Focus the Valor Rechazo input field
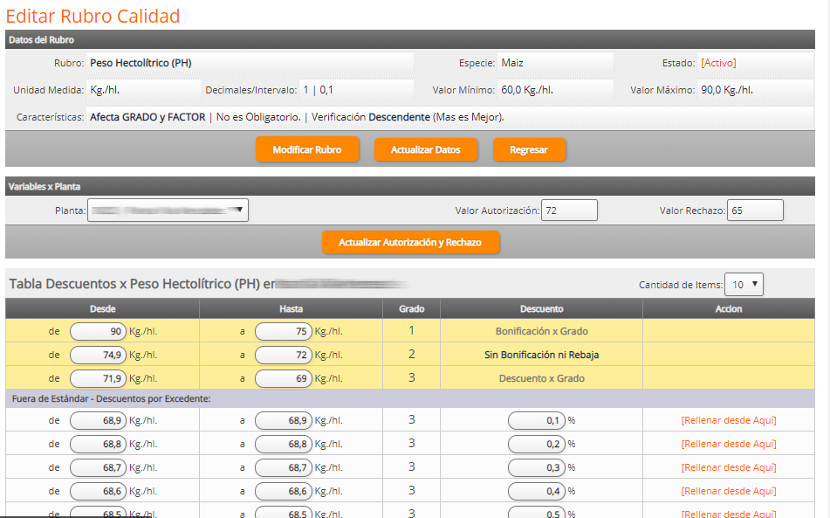The height and width of the screenshot is (518, 830). 755,210
